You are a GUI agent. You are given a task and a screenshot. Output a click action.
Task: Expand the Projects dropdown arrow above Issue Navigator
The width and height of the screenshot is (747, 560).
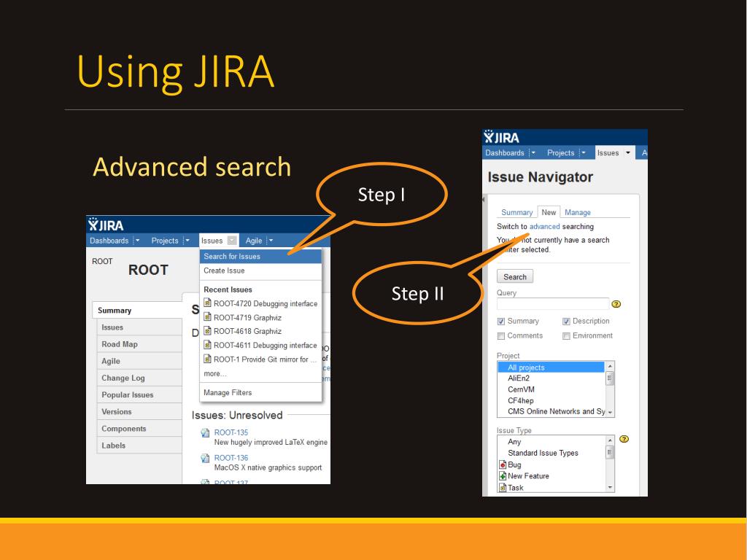coord(583,153)
